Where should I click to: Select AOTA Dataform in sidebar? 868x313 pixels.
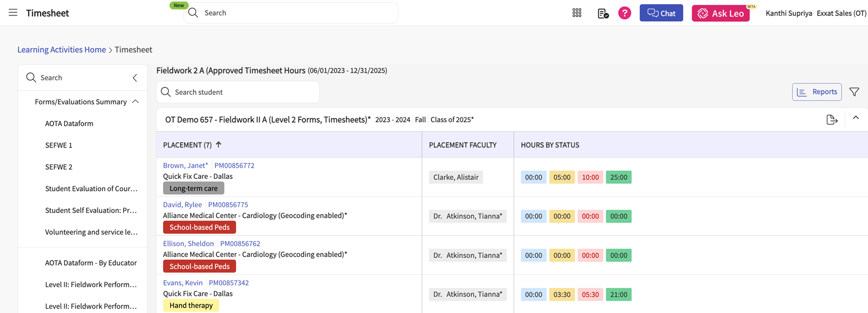(x=69, y=123)
